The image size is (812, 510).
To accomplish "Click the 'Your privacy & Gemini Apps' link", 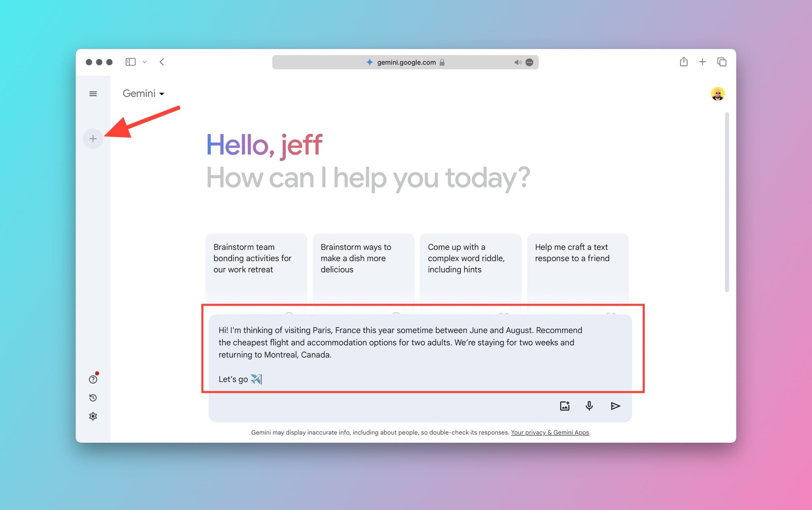I will point(550,432).
